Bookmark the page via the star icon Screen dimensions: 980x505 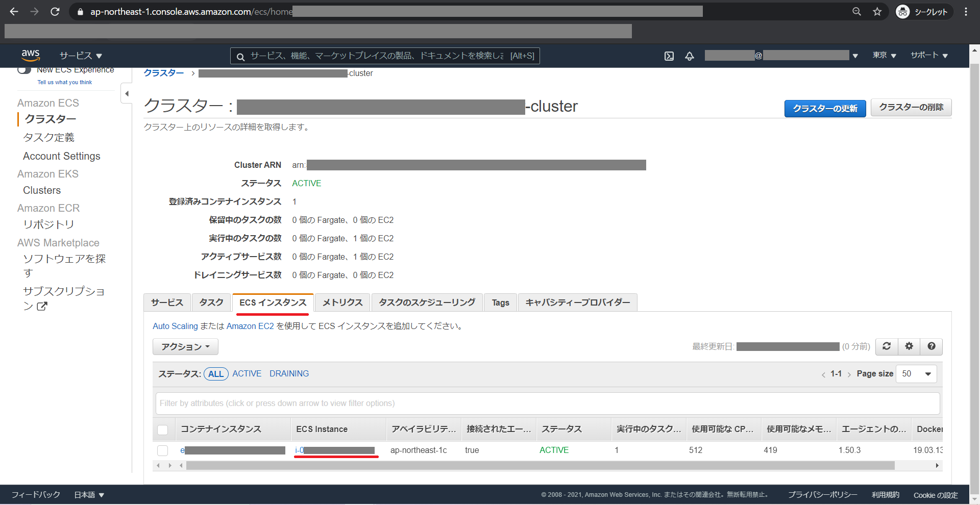(877, 11)
